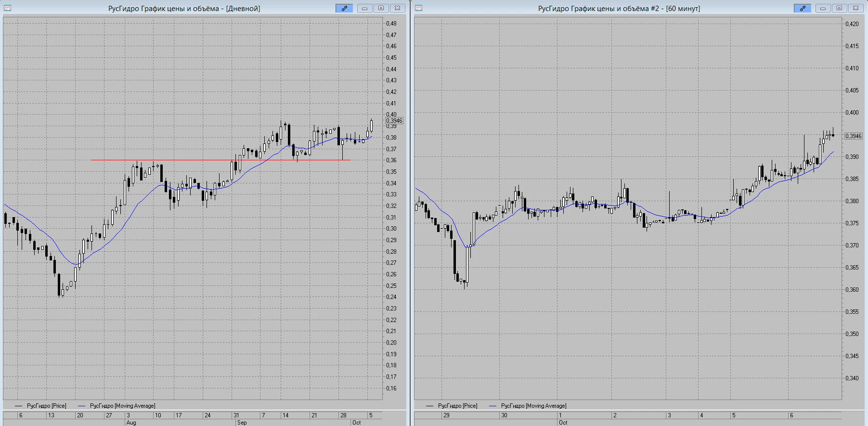The height and width of the screenshot is (426, 868).
Task: Click date label 13 on the daily time axis
Action: (51, 415)
